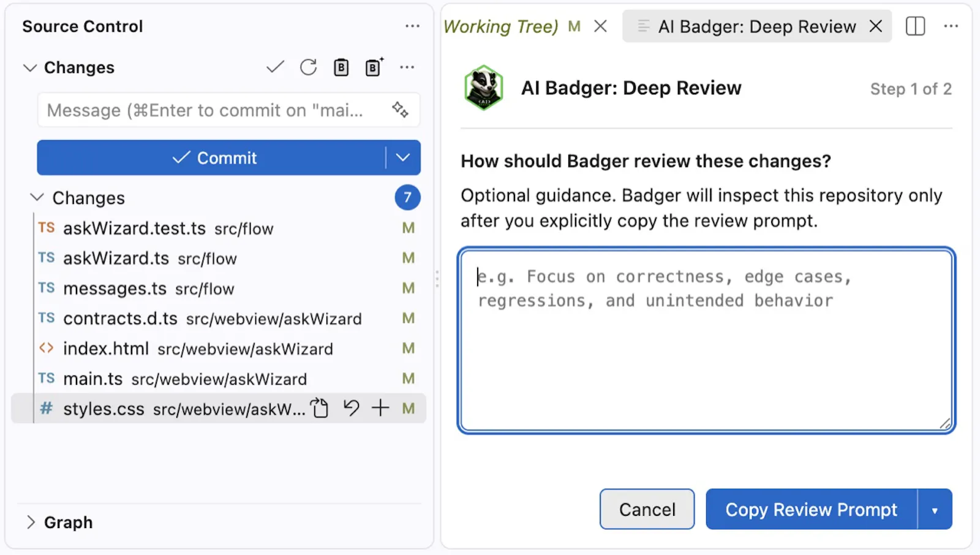Screen dimensions: 980x555
Task: Focus the commit message input field
Action: coord(228,110)
